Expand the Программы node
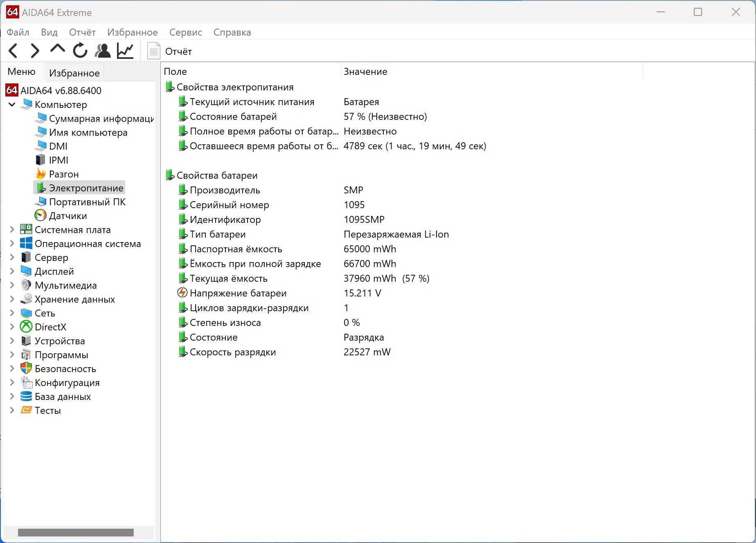Image resolution: width=756 pixels, height=543 pixels. [12, 355]
